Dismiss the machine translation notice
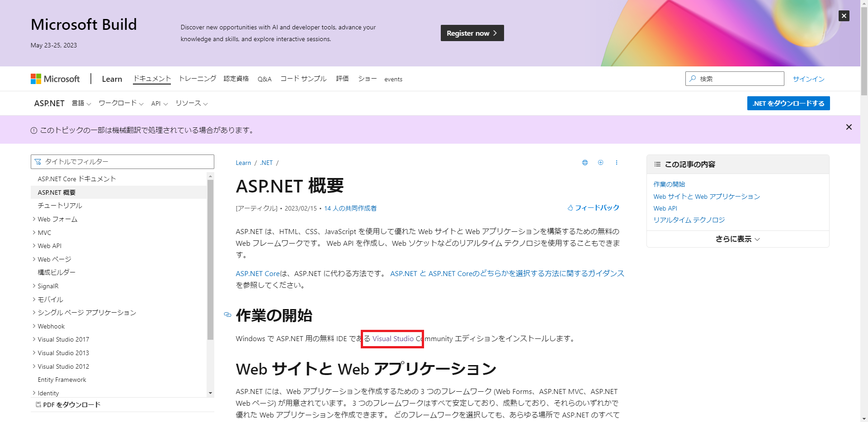The image size is (868, 422). click(849, 127)
